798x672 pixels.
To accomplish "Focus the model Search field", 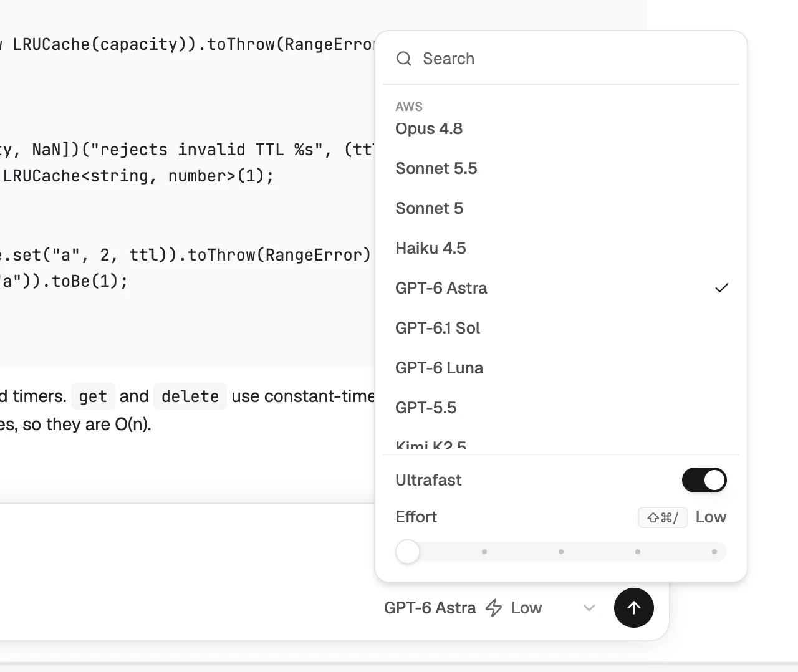I will [x=561, y=59].
